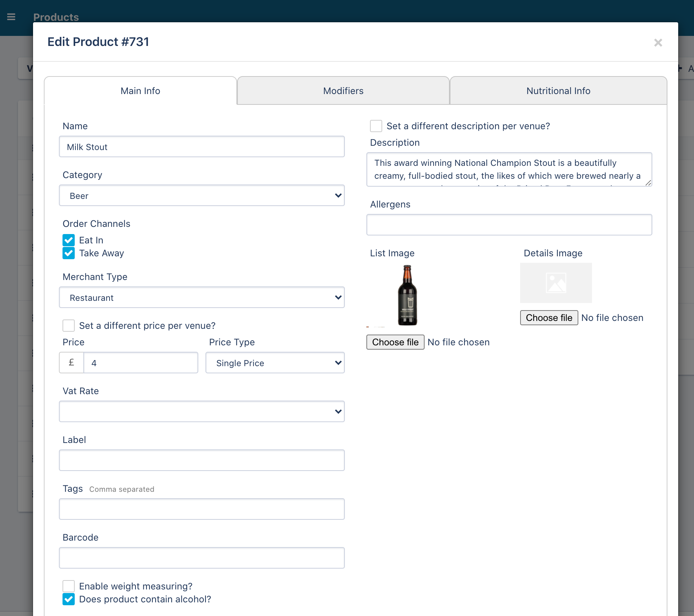
Task: Open the Modifiers tab
Action: click(343, 91)
